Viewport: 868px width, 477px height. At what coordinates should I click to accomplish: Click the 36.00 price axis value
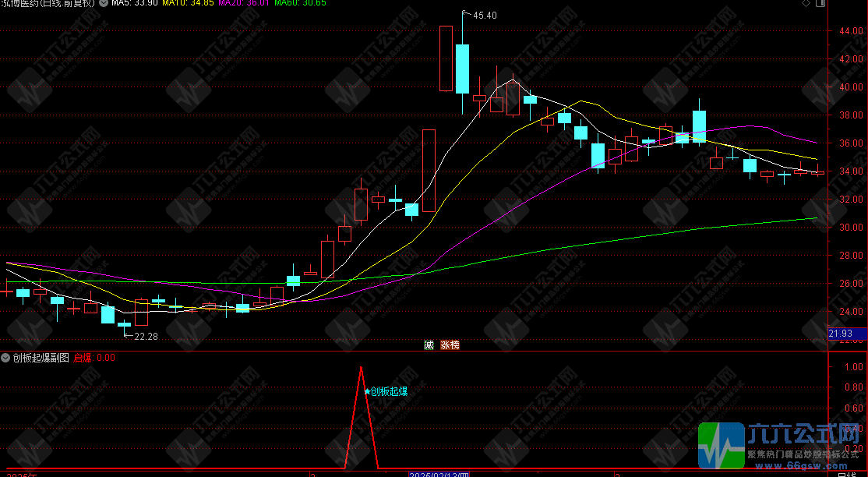pyautogui.click(x=852, y=143)
